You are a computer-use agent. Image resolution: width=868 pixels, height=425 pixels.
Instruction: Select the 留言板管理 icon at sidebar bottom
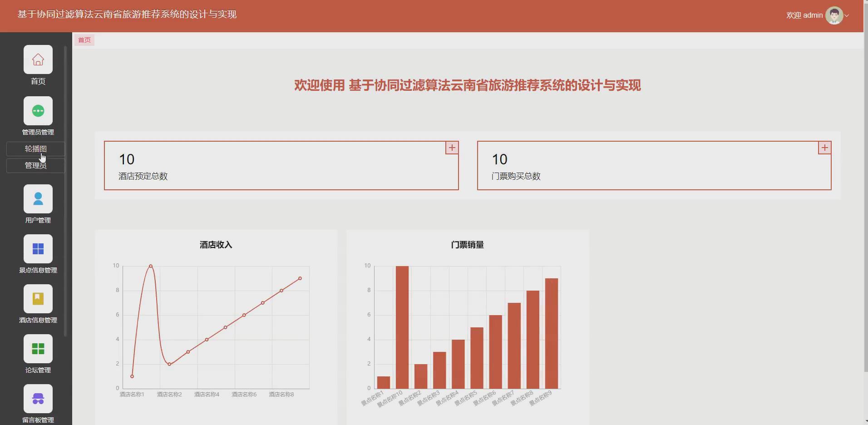(38, 398)
